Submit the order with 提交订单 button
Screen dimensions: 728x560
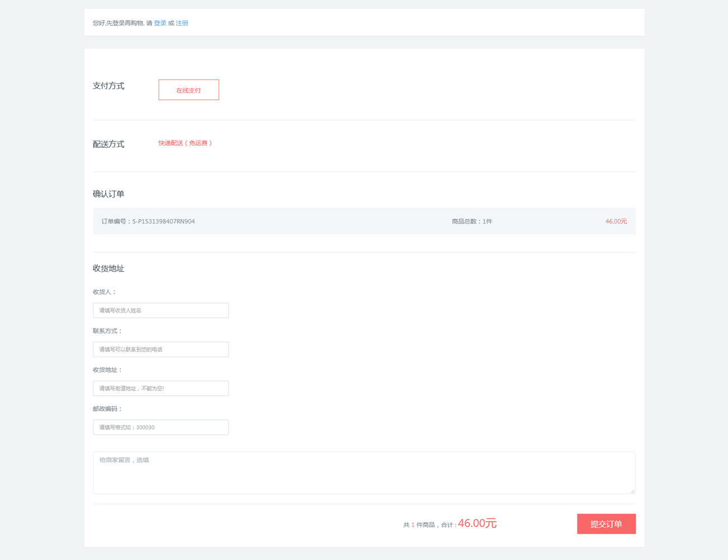click(606, 524)
